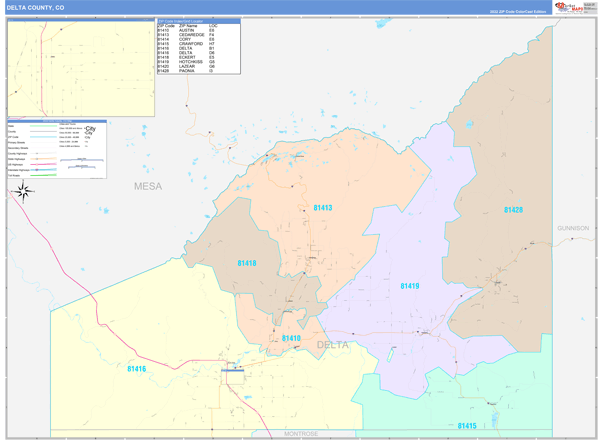
Task: Click the MONTROSE county label
Action: click(x=298, y=434)
